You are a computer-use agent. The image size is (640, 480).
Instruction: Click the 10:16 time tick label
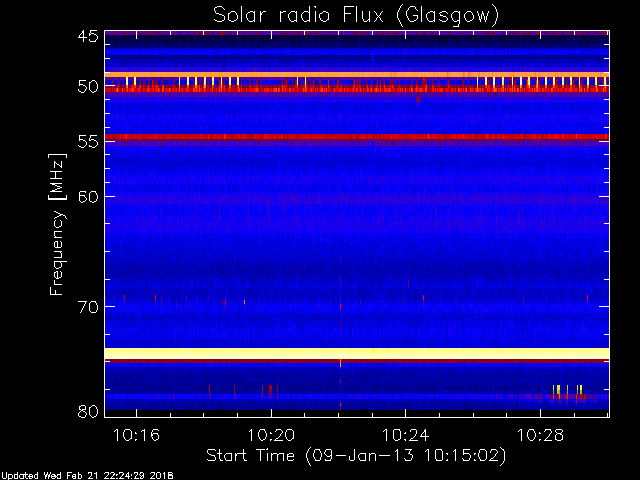(x=136, y=435)
